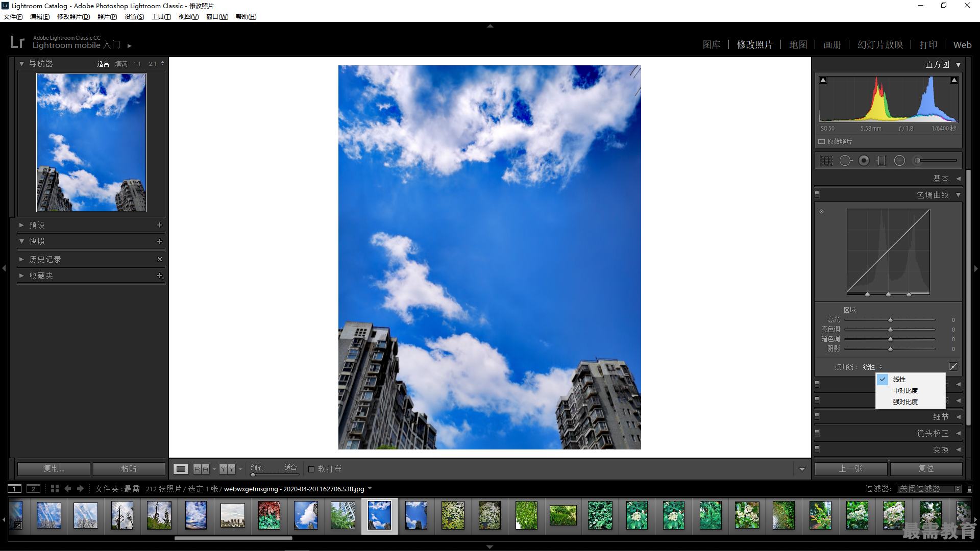
Task: Toggle the filter lock switch
Action: 970,489
